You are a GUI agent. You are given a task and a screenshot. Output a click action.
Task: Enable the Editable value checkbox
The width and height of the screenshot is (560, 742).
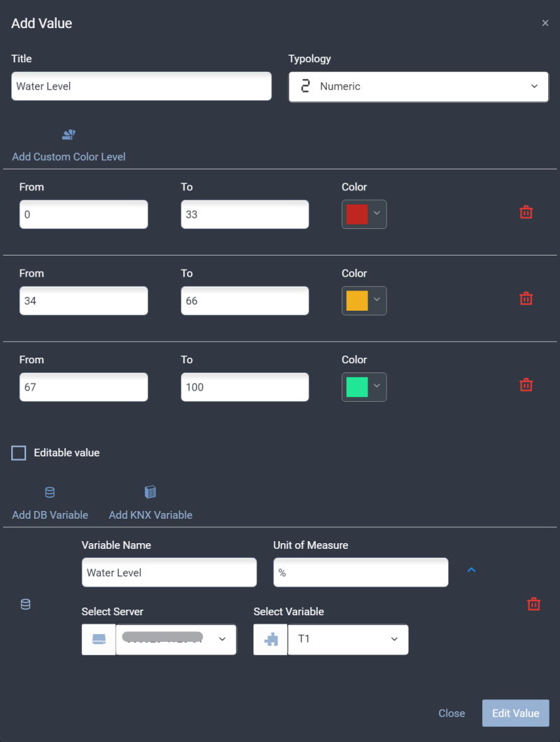click(19, 453)
